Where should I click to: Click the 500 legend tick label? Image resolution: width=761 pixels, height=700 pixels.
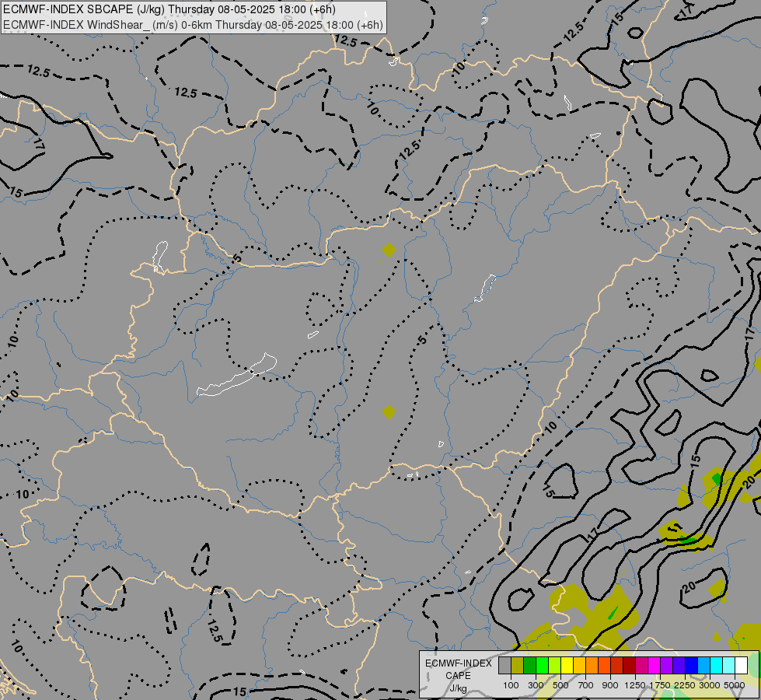click(x=560, y=685)
